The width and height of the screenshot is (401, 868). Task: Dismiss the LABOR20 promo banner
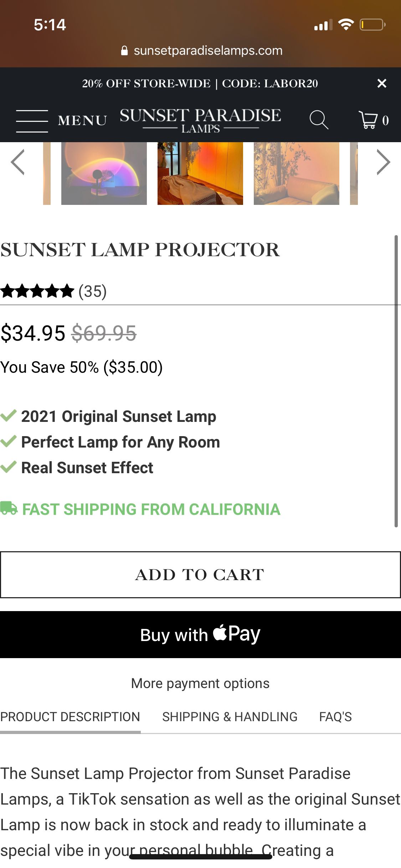click(382, 83)
